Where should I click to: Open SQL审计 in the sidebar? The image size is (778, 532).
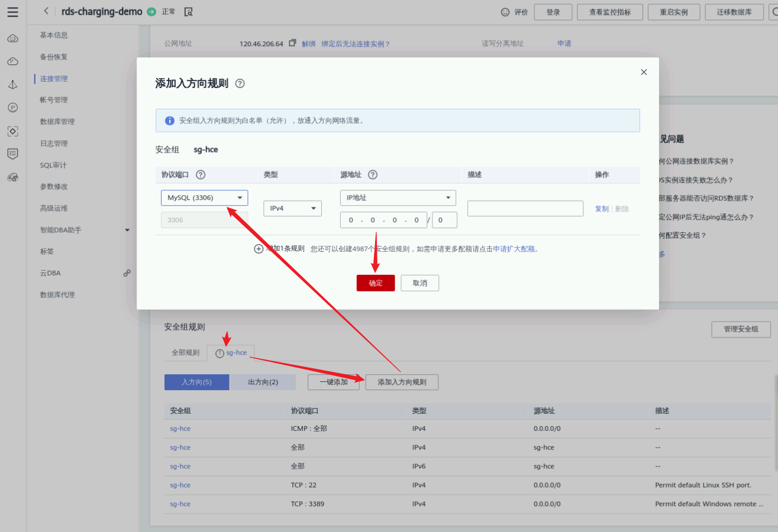pyautogui.click(x=53, y=166)
